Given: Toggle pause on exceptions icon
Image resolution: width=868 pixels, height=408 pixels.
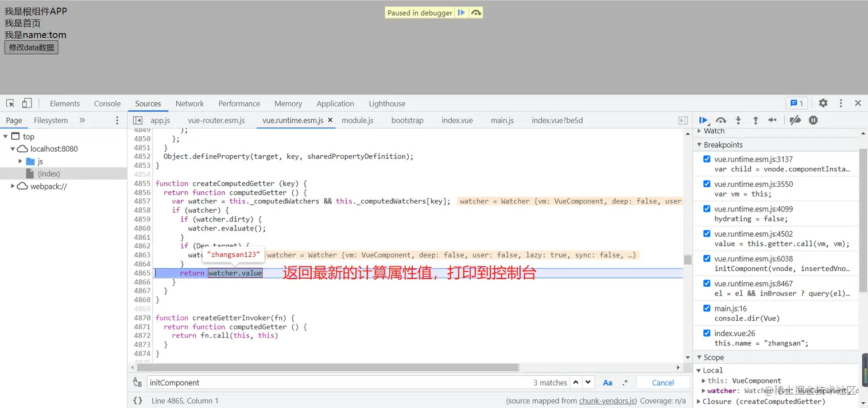Looking at the screenshot, I should point(813,120).
